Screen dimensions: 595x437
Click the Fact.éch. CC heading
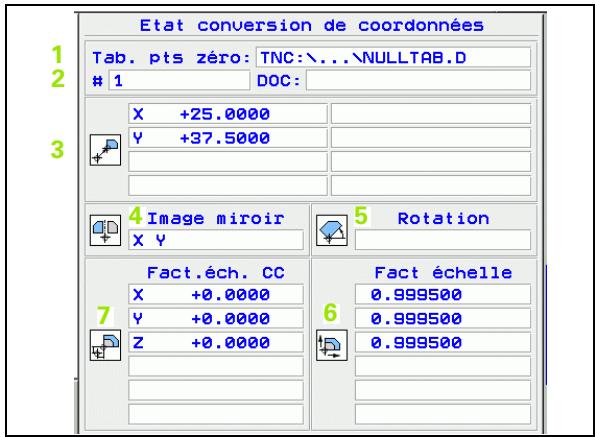point(216,273)
